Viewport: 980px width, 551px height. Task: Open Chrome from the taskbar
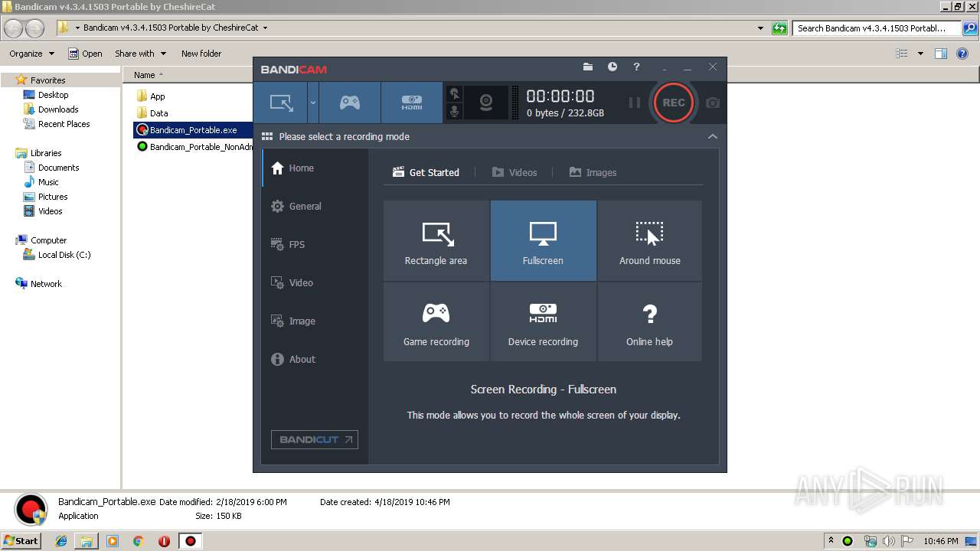139,541
